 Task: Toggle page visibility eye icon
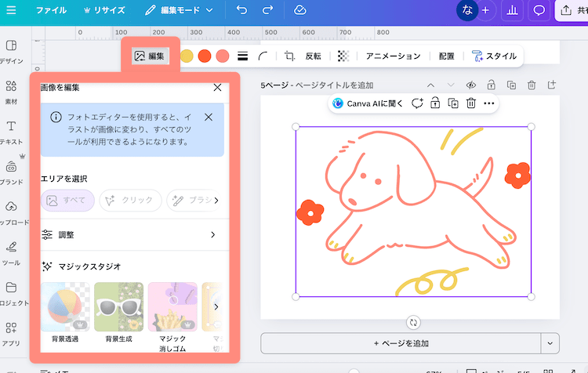pyautogui.click(x=471, y=85)
